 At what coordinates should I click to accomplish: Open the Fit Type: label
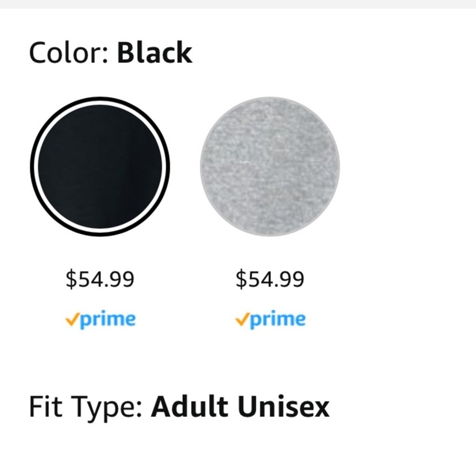86,407
